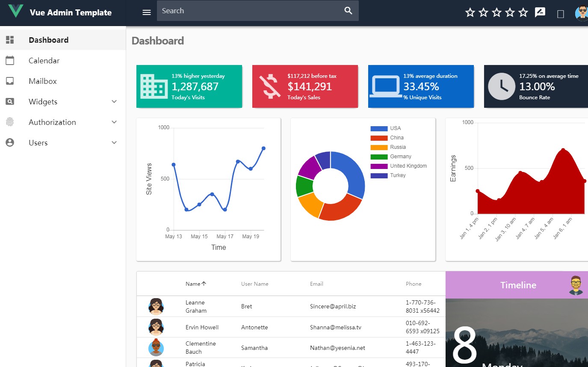
Task: Click the fullscreen icon near the avatar
Action: 560,13
